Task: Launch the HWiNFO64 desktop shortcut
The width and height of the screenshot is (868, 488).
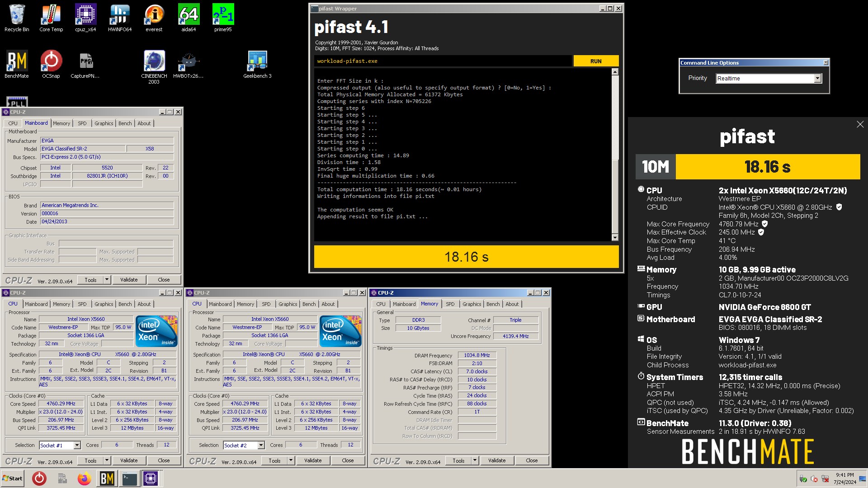Action: point(120,18)
